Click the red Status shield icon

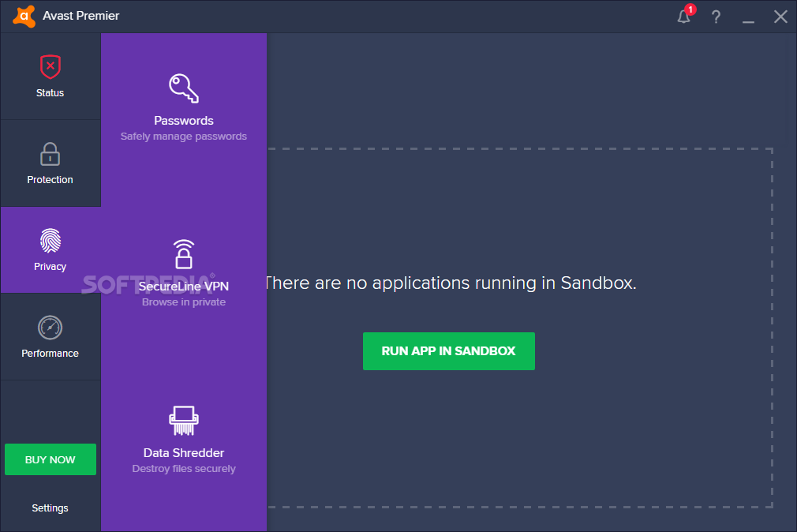tap(51, 66)
